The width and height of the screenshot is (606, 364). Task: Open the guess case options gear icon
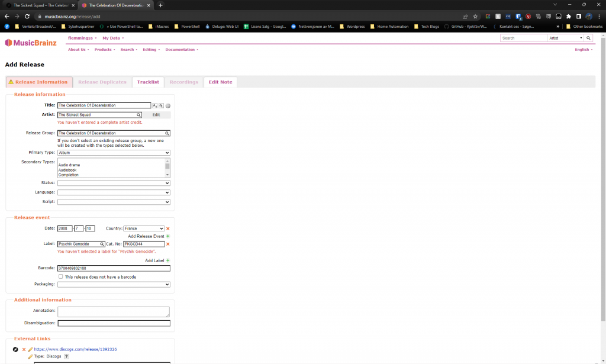pos(167,105)
